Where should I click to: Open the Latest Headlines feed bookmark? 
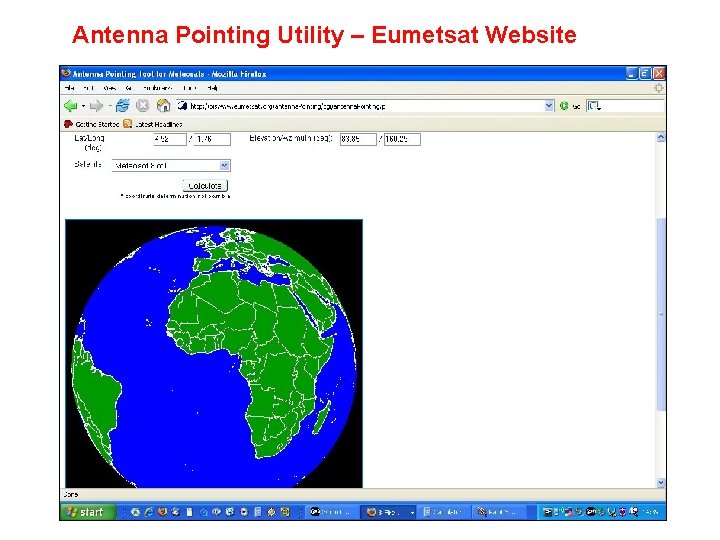[x=153, y=124]
